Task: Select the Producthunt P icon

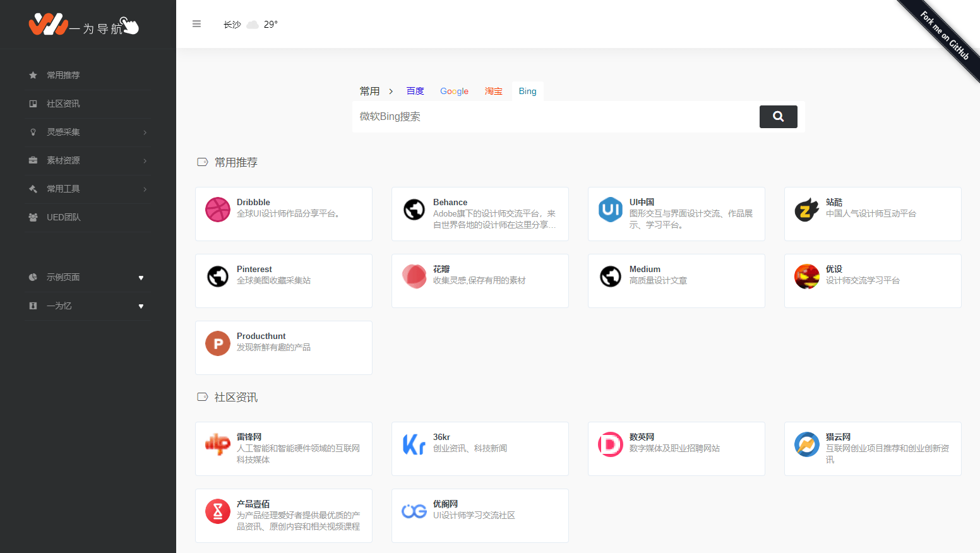Action: click(x=217, y=343)
